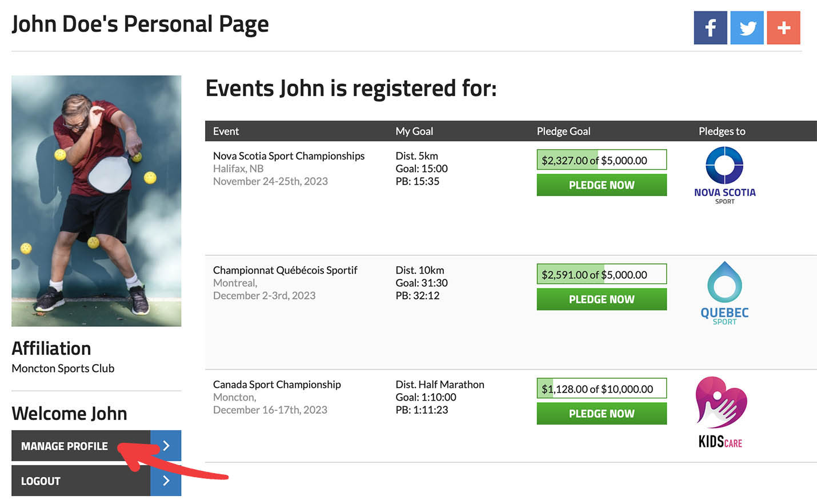Click the arrow beside Manage Profile

pyautogui.click(x=166, y=446)
